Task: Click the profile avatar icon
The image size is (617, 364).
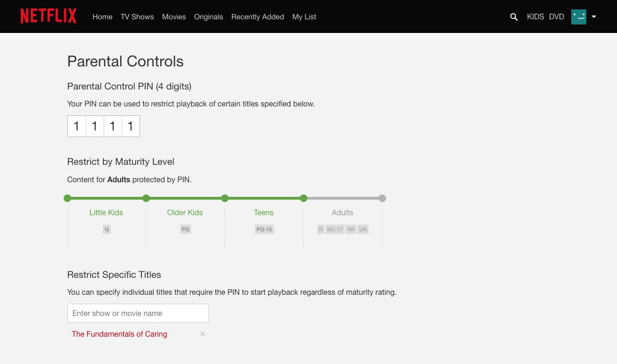Action: click(578, 17)
